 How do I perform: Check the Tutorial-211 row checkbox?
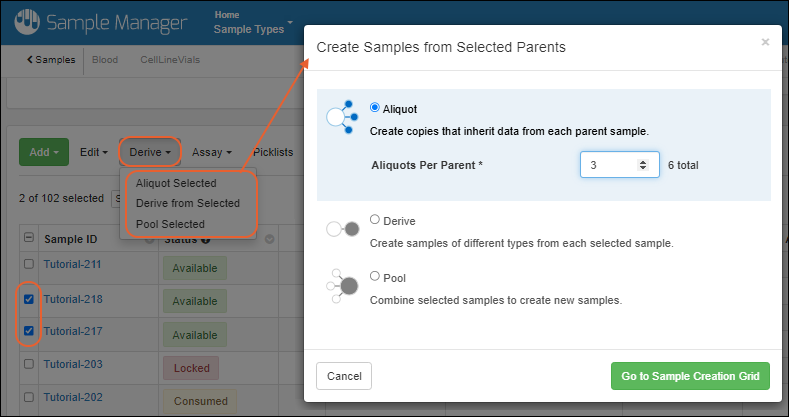(x=29, y=264)
